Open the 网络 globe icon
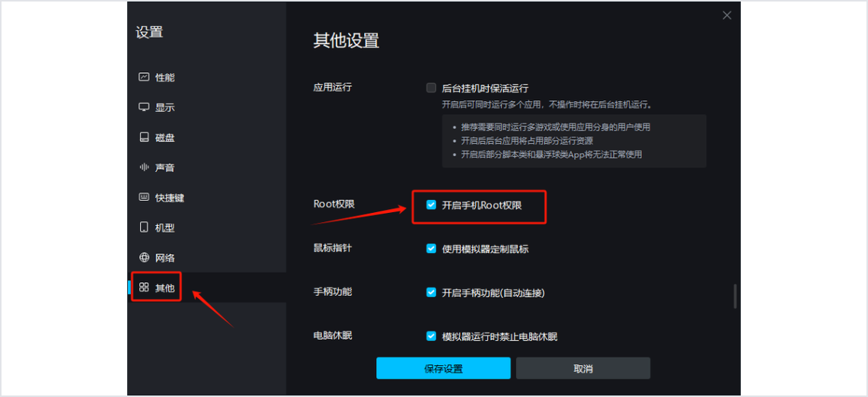 pyautogui.click(x=144, y=258)
